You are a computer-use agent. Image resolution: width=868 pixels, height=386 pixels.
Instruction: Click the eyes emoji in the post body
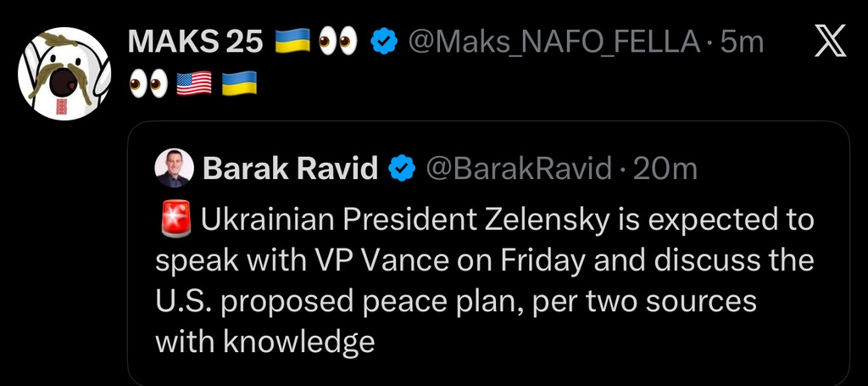tap(147, 83)
